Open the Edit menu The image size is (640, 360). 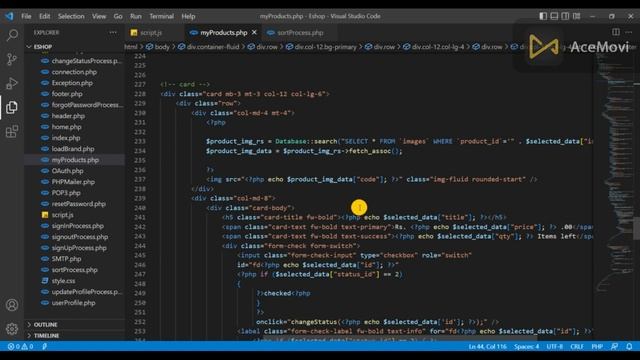click(x=44, y=16)
